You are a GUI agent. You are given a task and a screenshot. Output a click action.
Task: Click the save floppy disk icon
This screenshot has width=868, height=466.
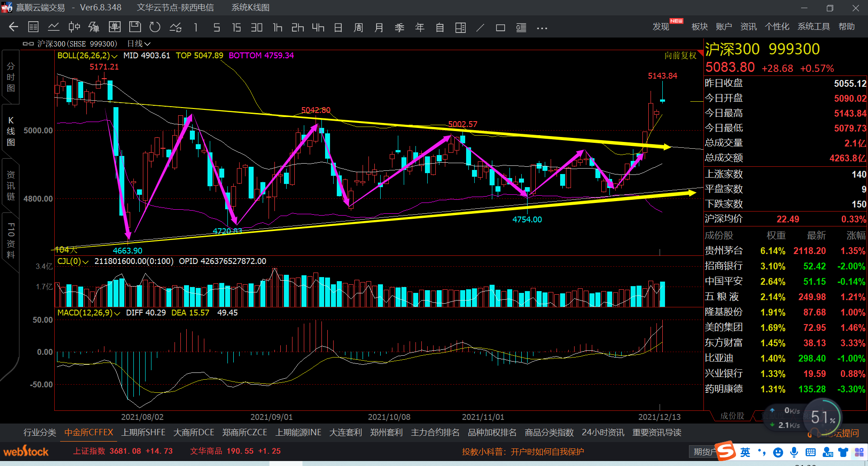(135, 27)
